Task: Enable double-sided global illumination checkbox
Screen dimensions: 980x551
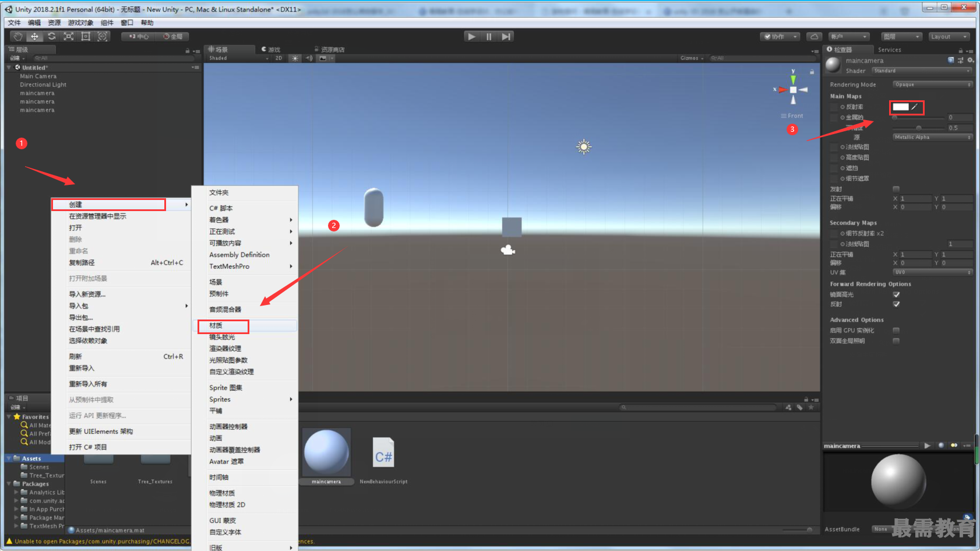Action: (x=896, y=341)
